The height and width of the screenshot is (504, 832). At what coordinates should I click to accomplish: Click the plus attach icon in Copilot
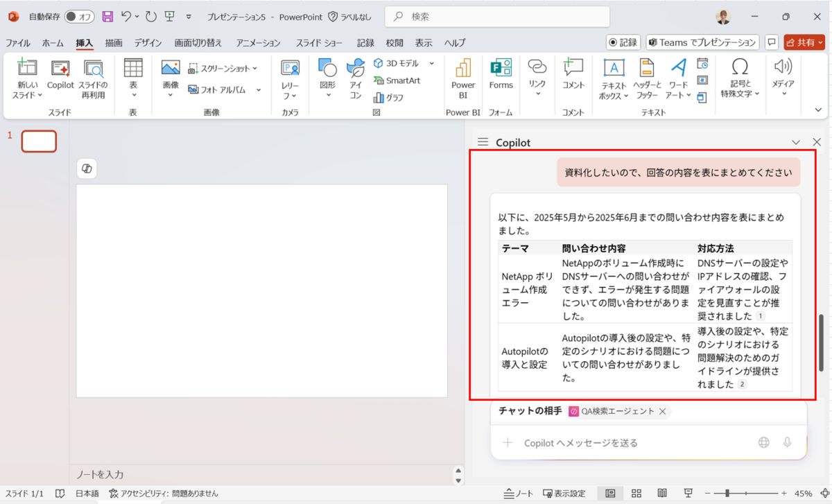[x=508, y=442]
